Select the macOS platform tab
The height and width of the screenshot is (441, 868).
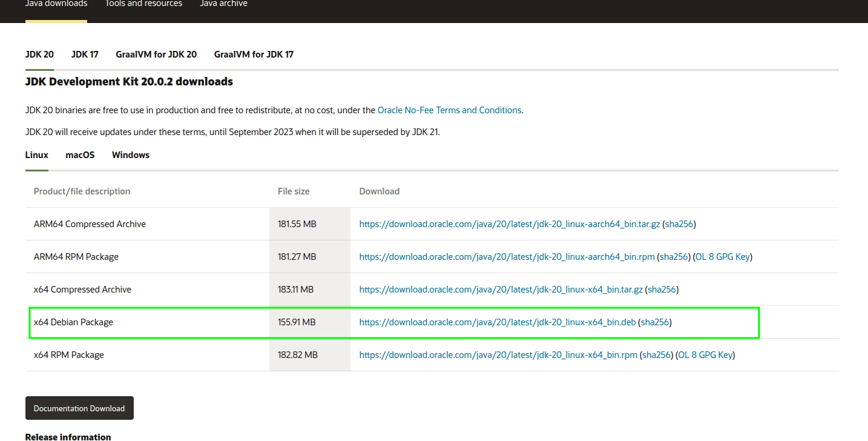pos(80,155)
